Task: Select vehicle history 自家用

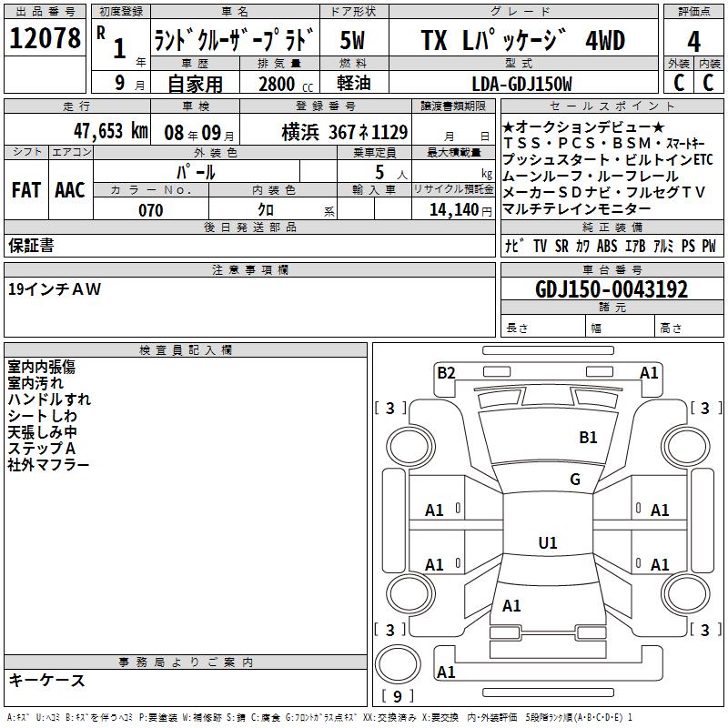Action: 195,84
